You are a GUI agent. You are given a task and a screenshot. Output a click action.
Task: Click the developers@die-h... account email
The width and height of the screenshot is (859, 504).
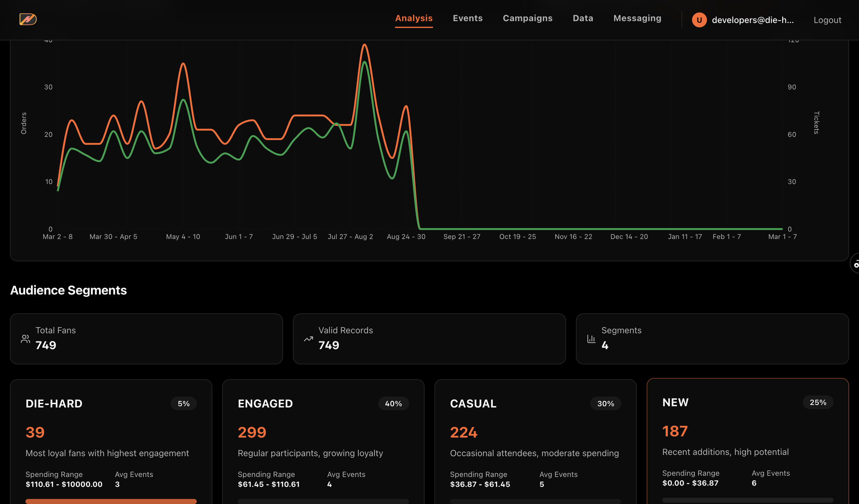point(752,20)
